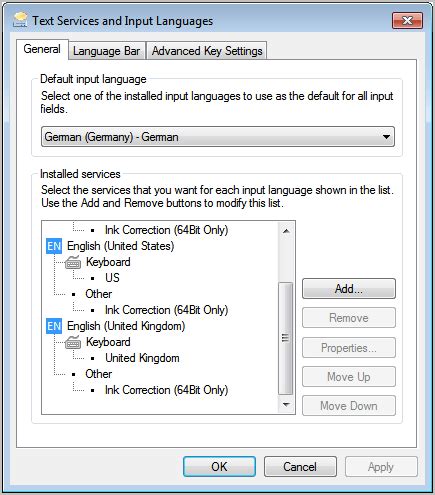The height and width of the screenshot is (495, 435).
Task: Confirm with the OK button
Action: tap(219, 467)
